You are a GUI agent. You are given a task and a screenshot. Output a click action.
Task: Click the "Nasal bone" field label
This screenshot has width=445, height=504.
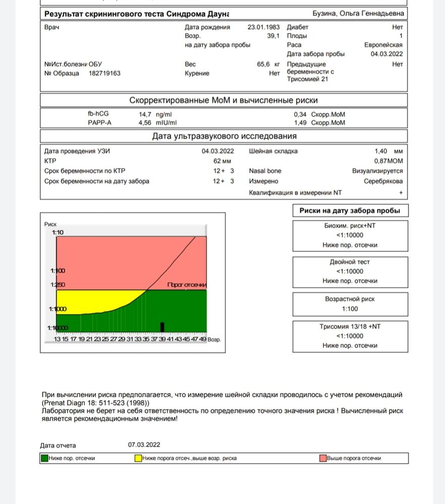[265, 171]
